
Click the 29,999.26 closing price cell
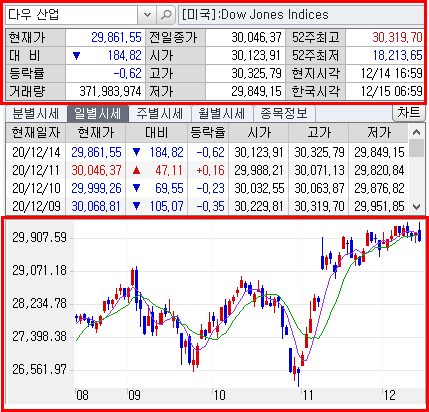click(96, 188)
